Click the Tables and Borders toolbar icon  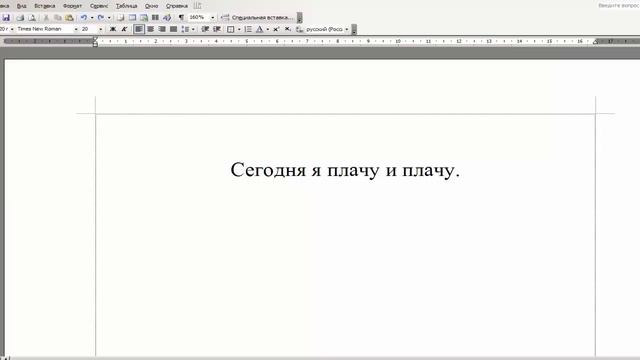tap(121, 18)
